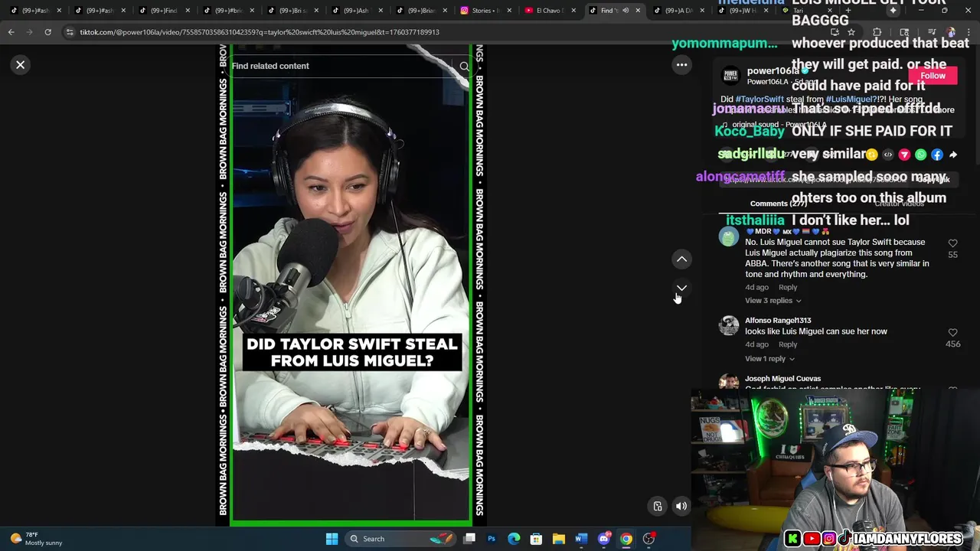Click the search icon in Find related content
The image size is (980, 551).
click(464, 67)
